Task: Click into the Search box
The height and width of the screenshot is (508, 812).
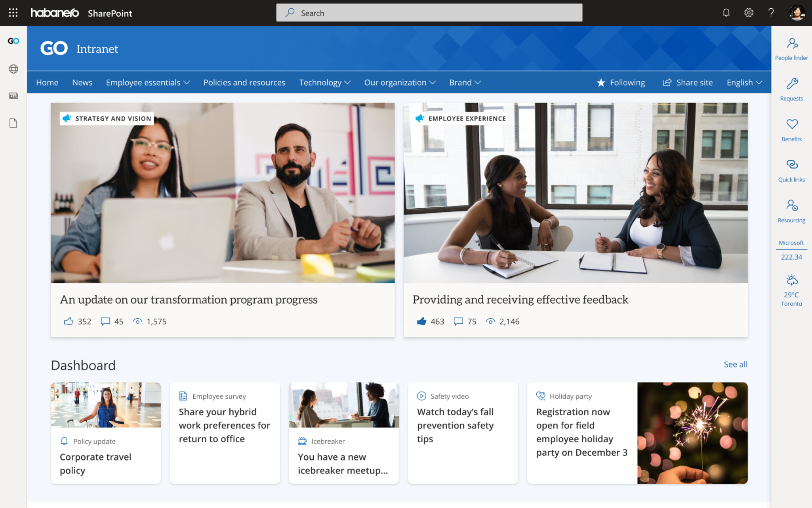Action: 429,13
